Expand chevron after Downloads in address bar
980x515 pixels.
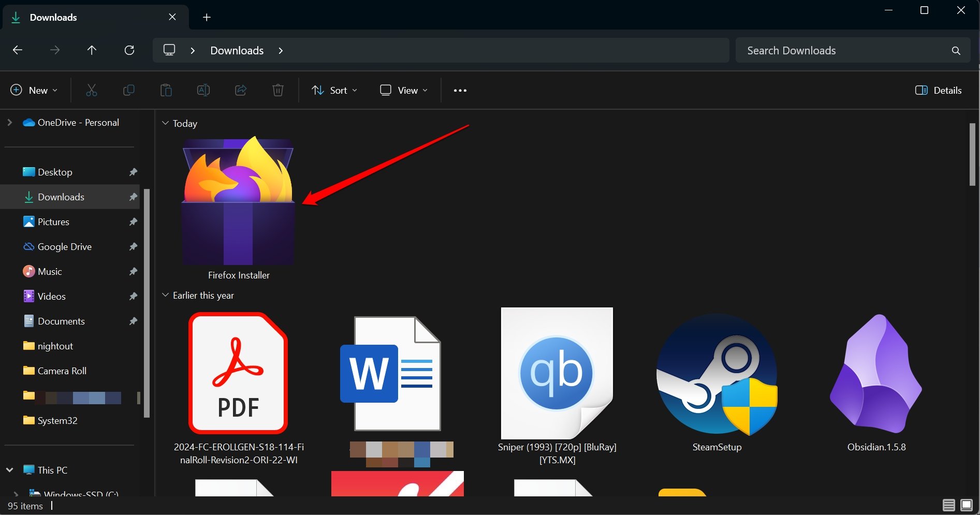[x=281, y=50]
